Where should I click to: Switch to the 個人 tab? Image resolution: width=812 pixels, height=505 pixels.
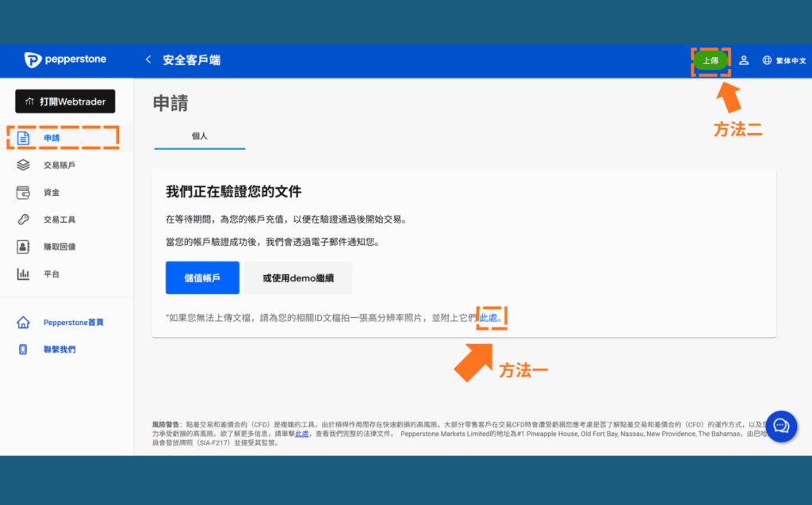click(x=199, y=136)
